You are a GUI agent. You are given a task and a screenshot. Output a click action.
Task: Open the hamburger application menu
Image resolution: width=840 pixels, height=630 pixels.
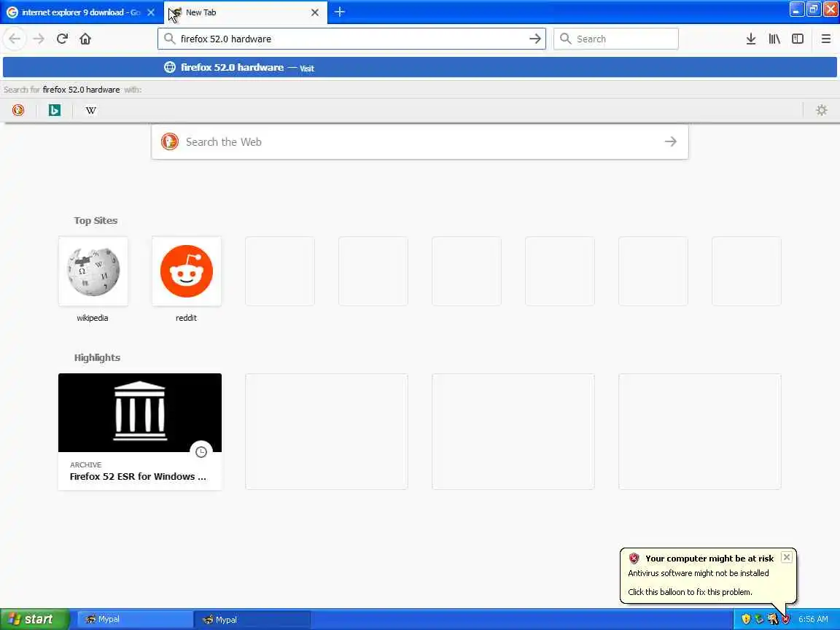pyautogui.click(x=825, y=39)
